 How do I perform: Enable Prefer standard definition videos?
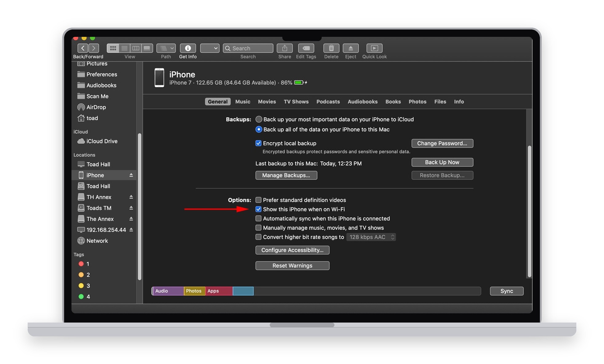click(x=258, y=200)
